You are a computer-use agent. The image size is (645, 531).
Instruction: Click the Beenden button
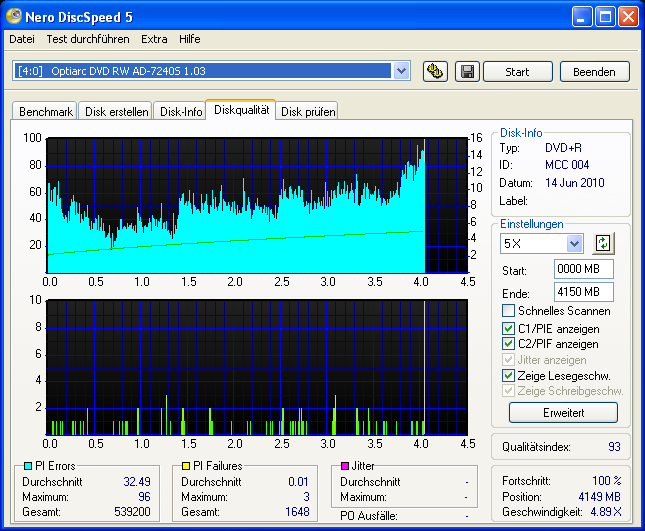594,72
